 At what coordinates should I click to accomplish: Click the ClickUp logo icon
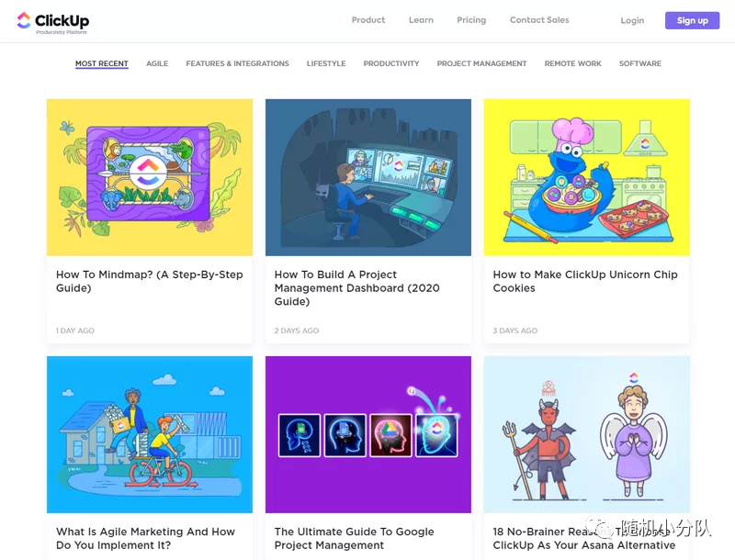24,20
